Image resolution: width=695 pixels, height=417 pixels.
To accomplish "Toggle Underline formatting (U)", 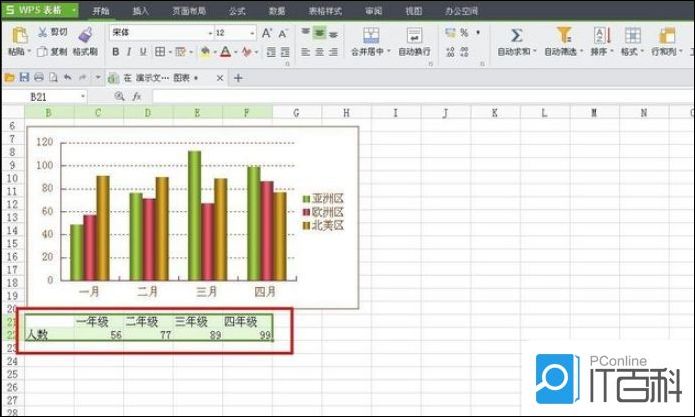I will (x=143, y=52).
